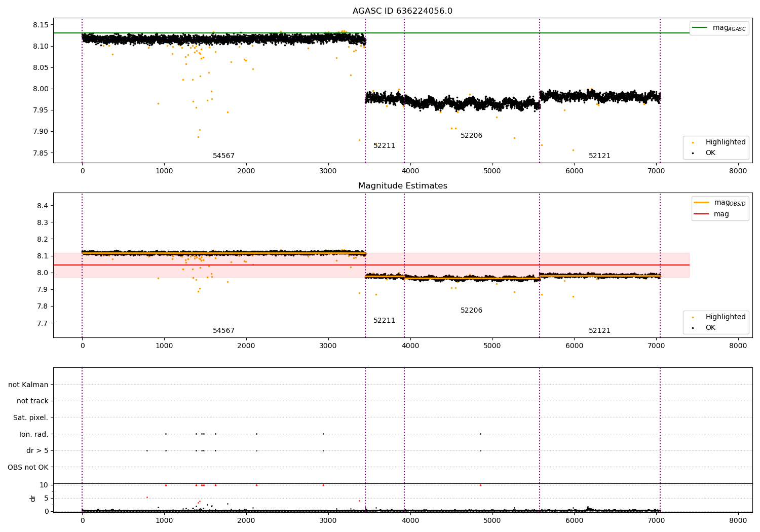Click the red mag legend entry in middle plot
760x532 pixels.
click(x=711, y=214)
